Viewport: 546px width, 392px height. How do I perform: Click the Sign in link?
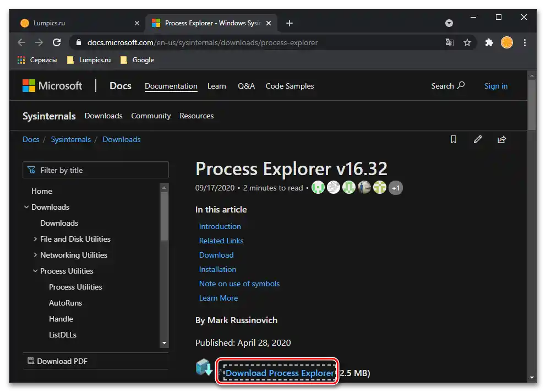point(495,86)
